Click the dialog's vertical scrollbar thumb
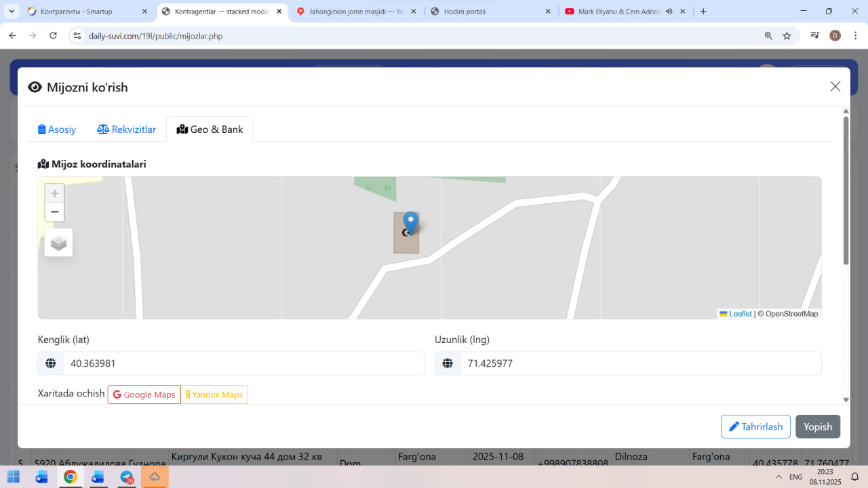 846,190
